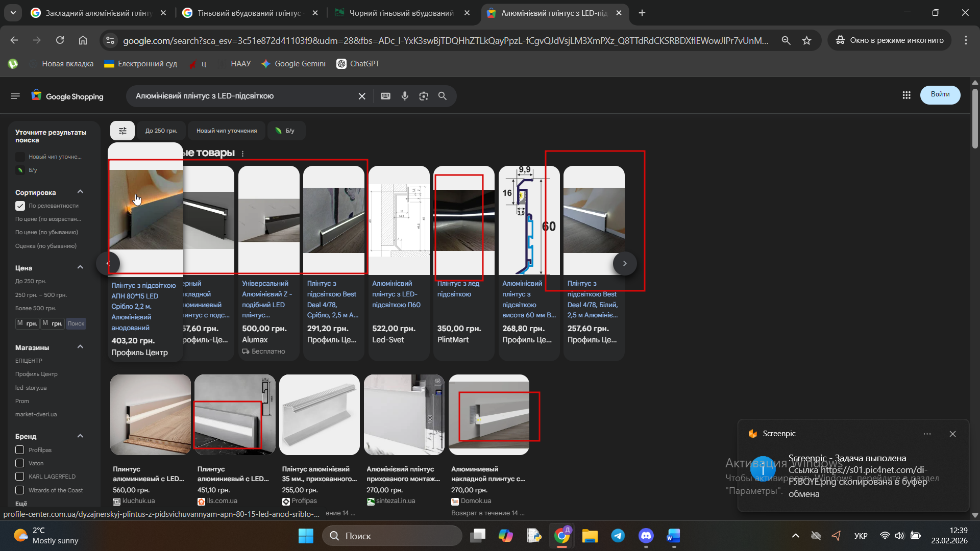980x551 pixels.
Task: Check the Profilpas brand checkbox
Action: click(20, 450)
